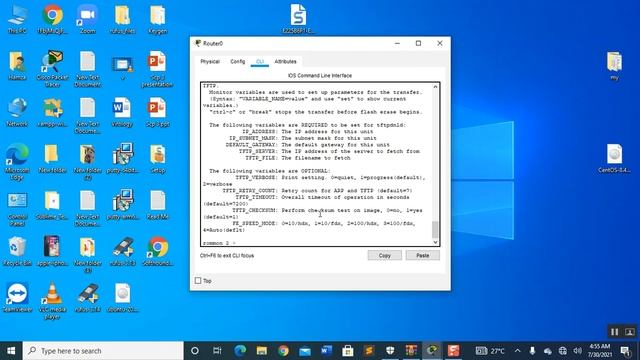The width and height of the screenshot is (640, 360).
Task: Select VLC media player shortcut
Action: (52, 301)
